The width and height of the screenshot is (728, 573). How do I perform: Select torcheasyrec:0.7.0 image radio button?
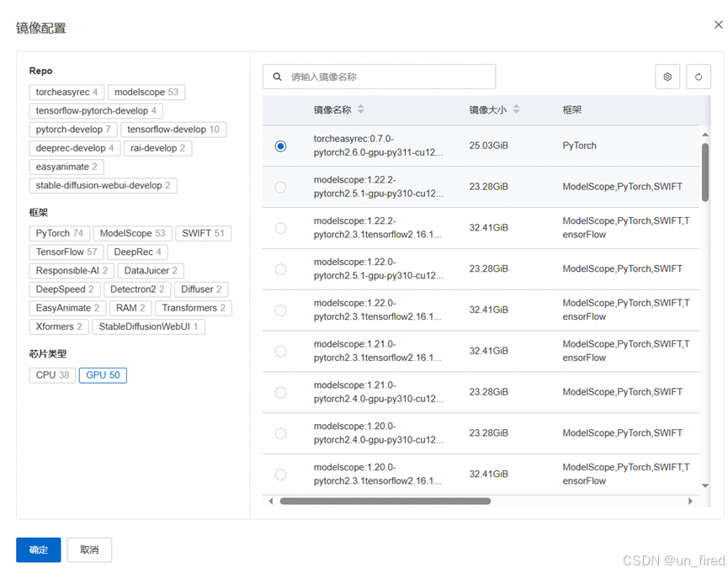tap(280, 146)
